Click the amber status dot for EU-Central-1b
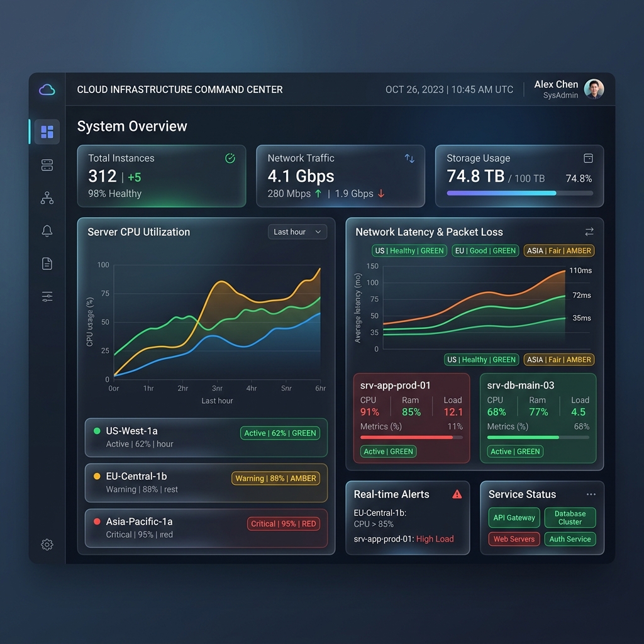Image resolution: width=644 pixels, height=644 pixels. [97, 476]
